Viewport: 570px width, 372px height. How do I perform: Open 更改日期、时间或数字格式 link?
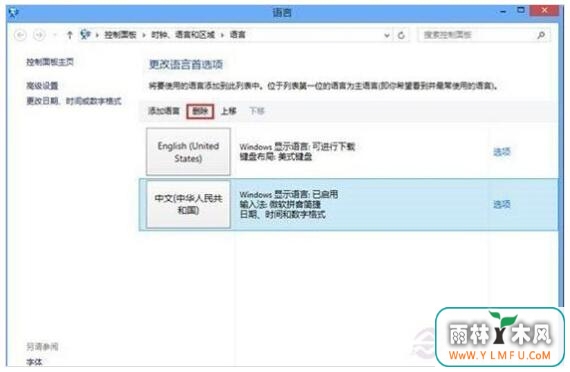(74, 101)
